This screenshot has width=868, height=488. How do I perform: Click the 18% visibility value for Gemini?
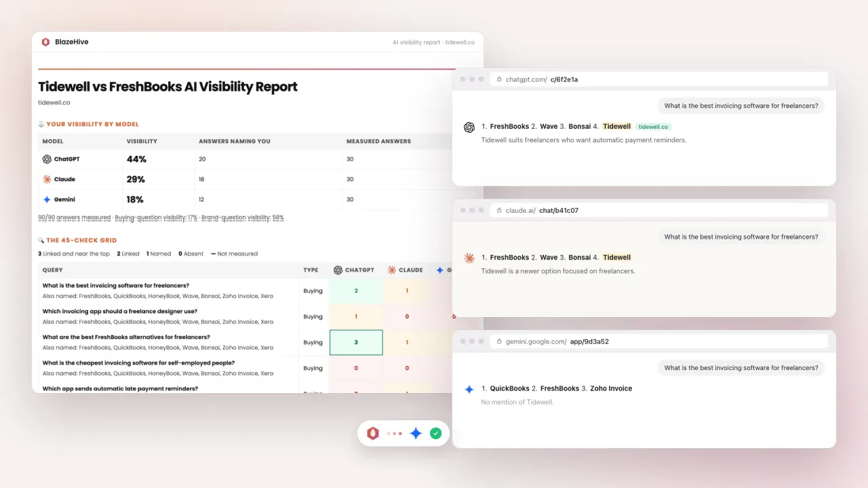pos(135,200)
